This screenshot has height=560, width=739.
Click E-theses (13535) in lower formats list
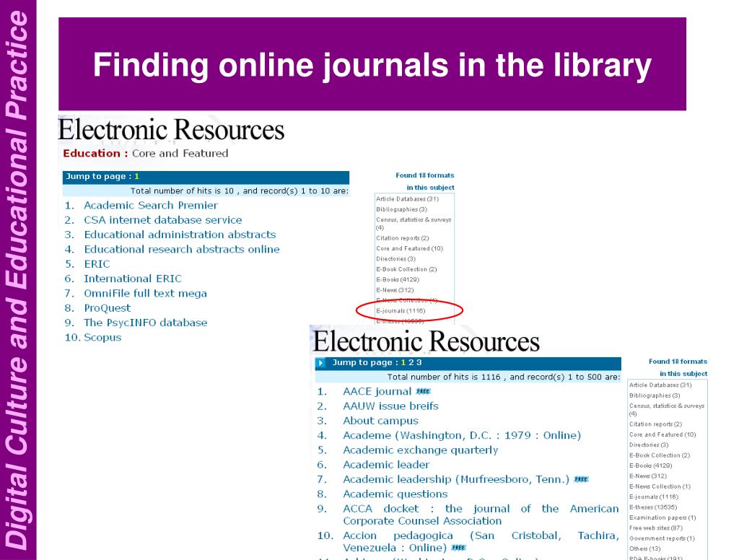[653, 507]
